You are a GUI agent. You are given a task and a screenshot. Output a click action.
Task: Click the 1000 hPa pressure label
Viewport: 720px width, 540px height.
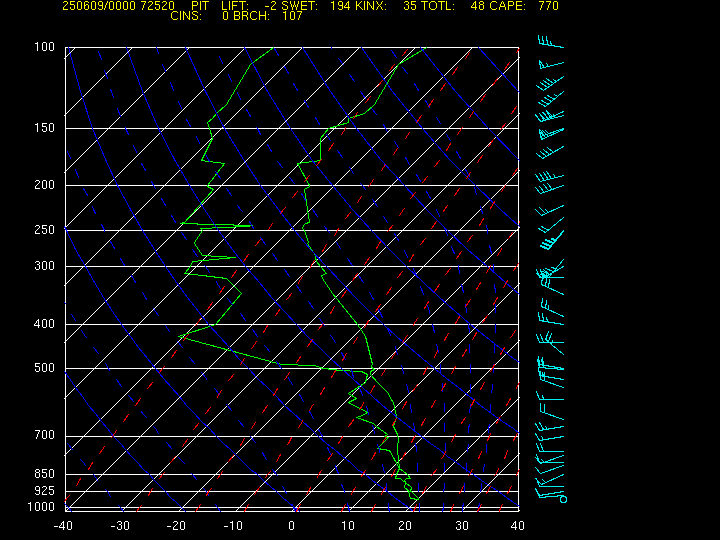click(41, 507)
